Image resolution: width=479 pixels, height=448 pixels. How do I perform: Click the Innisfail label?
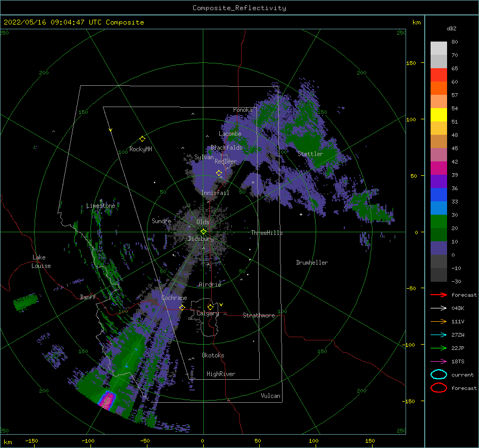(215, 193)
